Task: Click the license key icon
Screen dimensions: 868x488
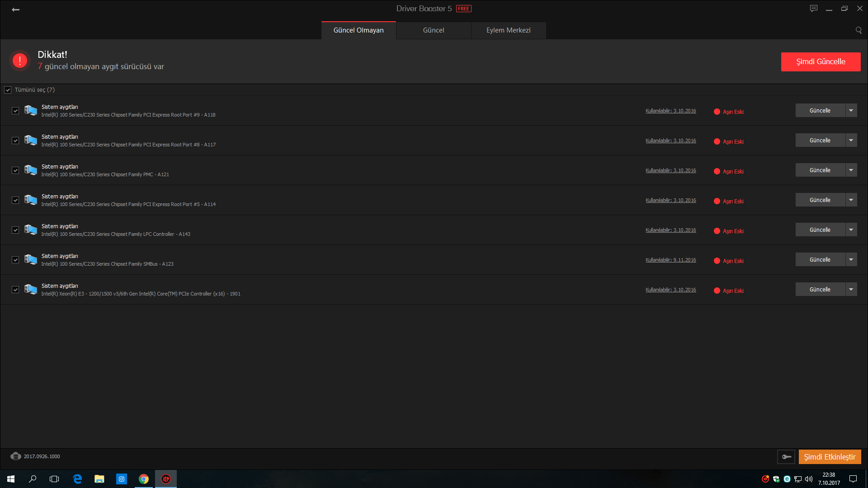Action: [786, 457]
